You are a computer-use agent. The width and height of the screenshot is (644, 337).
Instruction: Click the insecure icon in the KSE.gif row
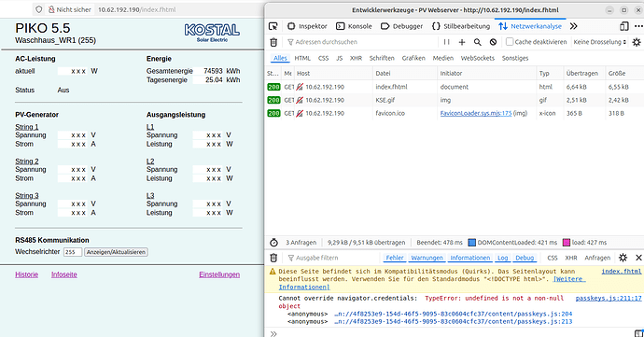point(300,100)
